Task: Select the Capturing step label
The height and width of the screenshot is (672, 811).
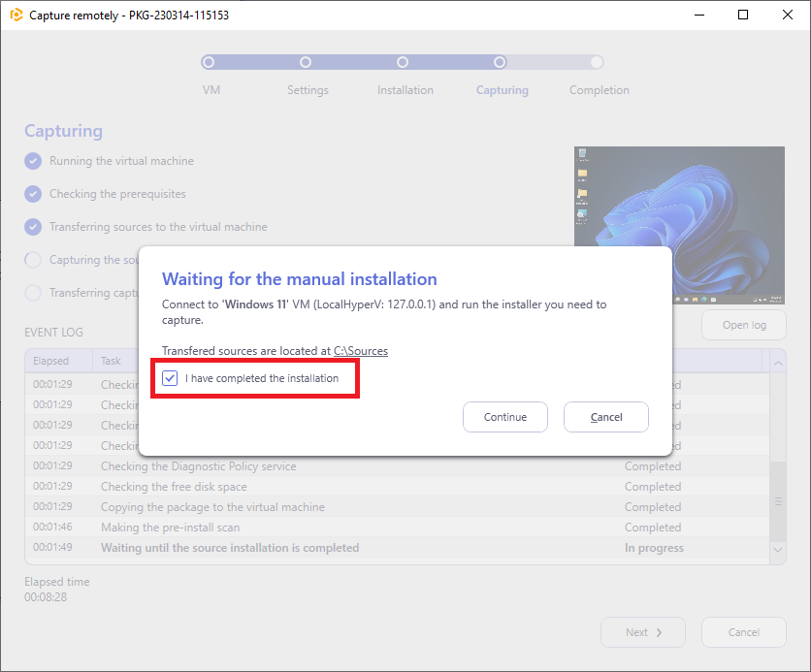Action: pyautogui.click(x=502, y=90)
